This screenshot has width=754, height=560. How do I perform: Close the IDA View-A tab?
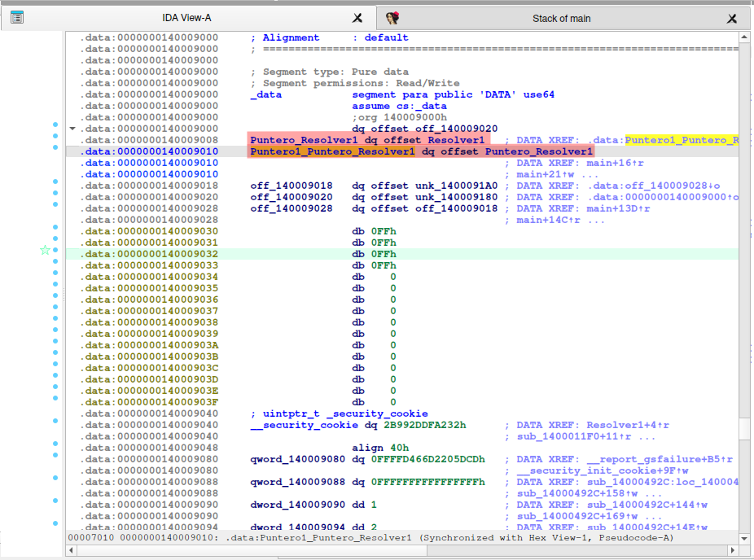(x=357, y=18)
